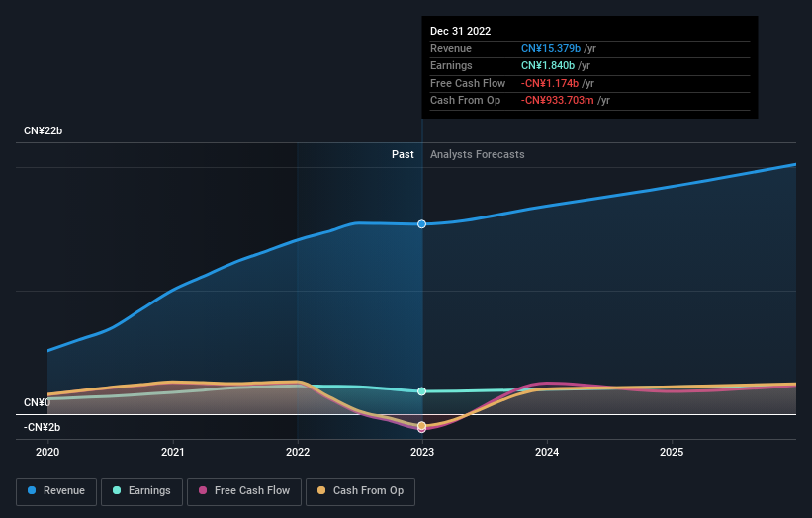Click the Dec 31 2022 tooltip date

pyautogui.click(x=460, y=31)
